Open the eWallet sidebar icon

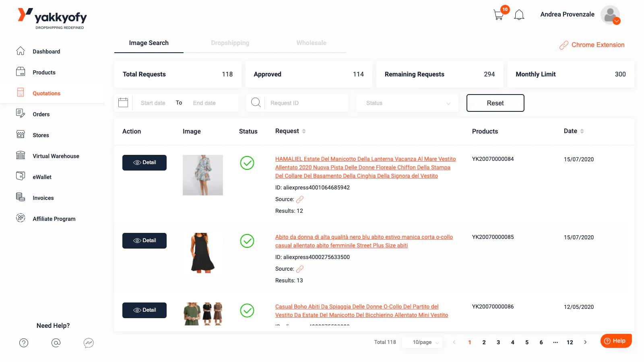click(21, 177)
